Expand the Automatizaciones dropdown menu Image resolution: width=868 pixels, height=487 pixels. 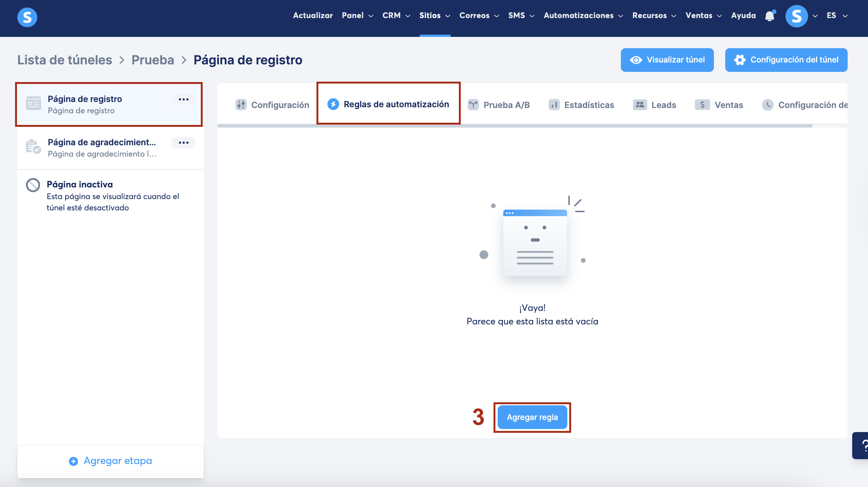(x=583, y=15)
